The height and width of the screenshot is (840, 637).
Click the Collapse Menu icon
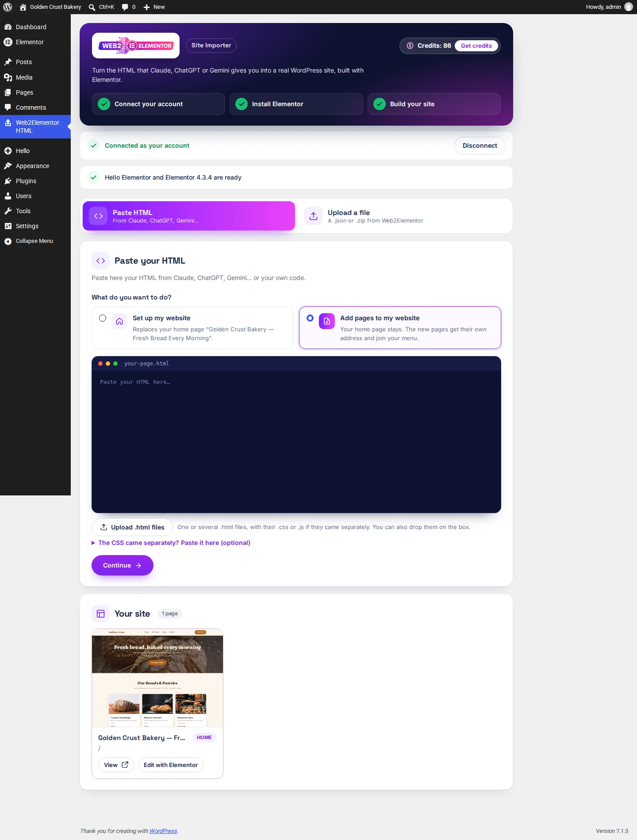tap(8, 241)
